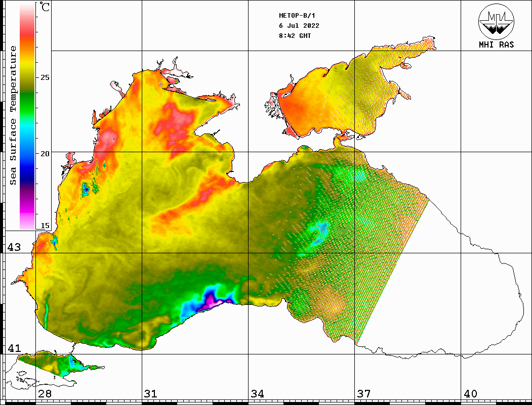Click the longitude label '31'

click(151, 394)
